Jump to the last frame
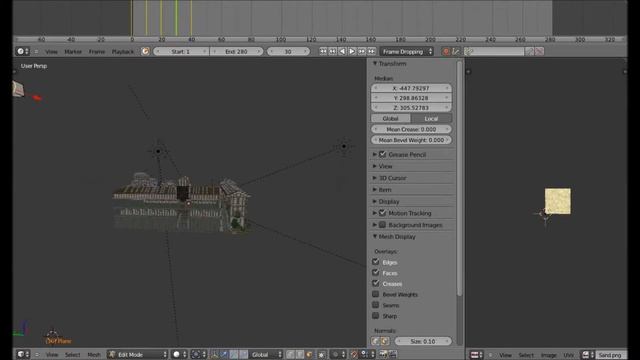640x360 pixels. pos(371,51)
